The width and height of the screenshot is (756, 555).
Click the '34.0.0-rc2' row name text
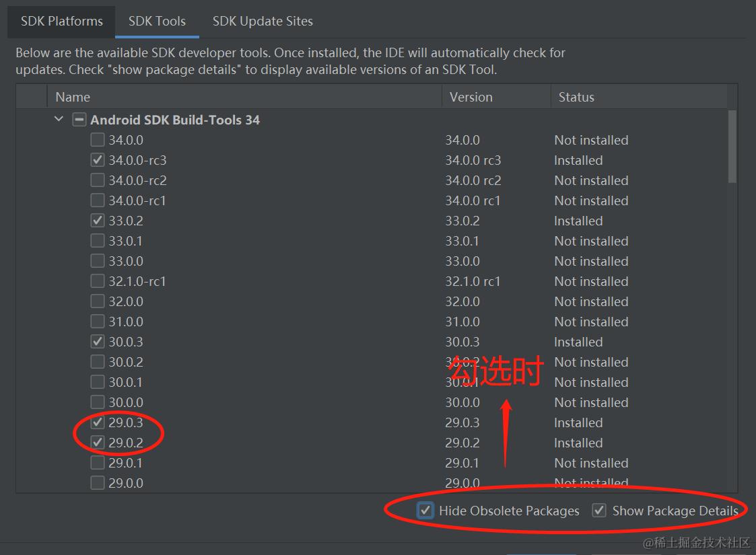click(137, 180)
